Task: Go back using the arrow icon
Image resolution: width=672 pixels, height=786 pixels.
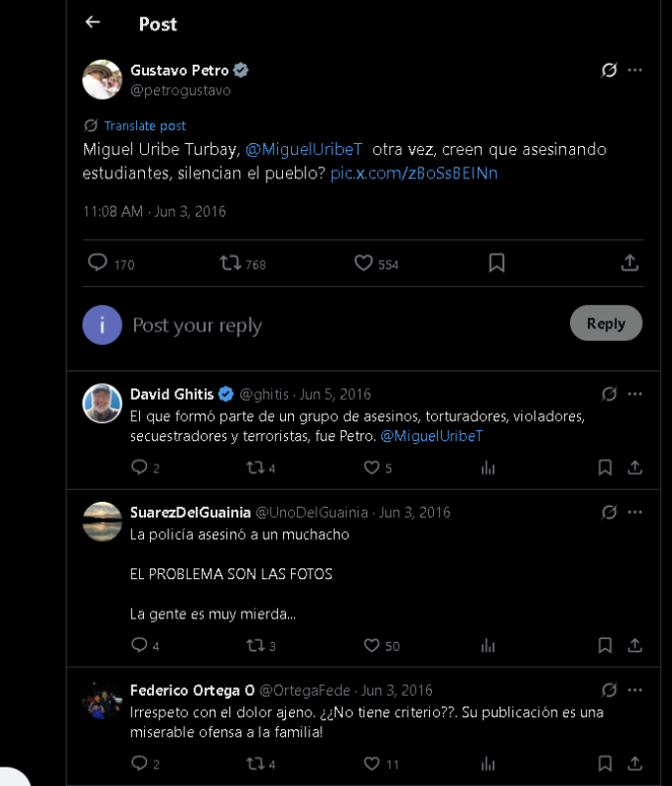Action: point(93,23)
